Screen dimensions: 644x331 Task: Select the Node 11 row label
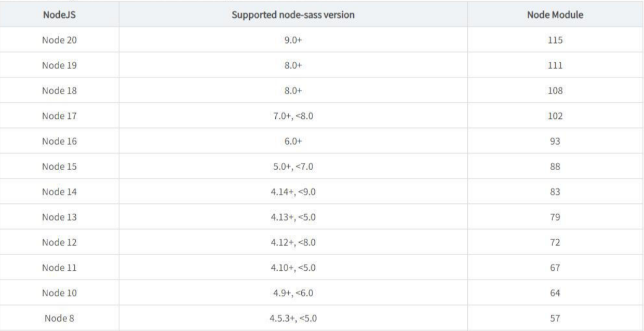59,268
